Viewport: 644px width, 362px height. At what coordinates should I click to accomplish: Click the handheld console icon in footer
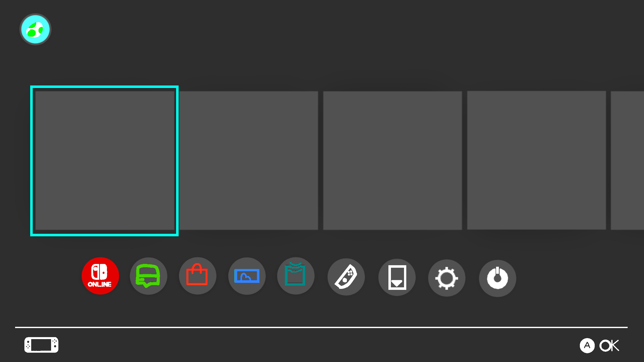[41, 345]
